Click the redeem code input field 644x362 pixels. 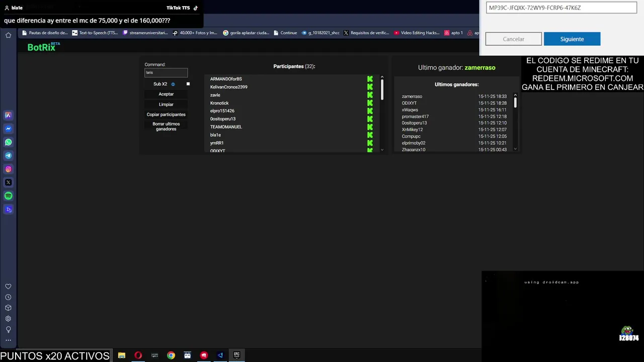pyautogui.click(x=561, y=8)
